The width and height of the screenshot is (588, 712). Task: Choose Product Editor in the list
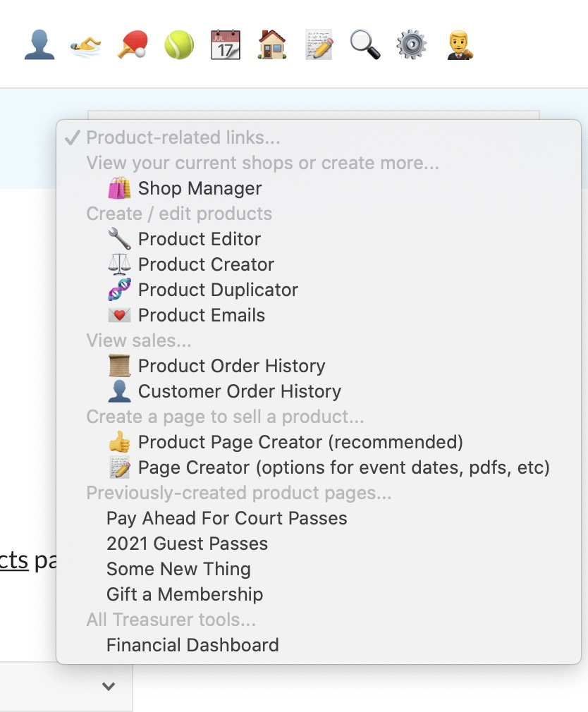199,239
